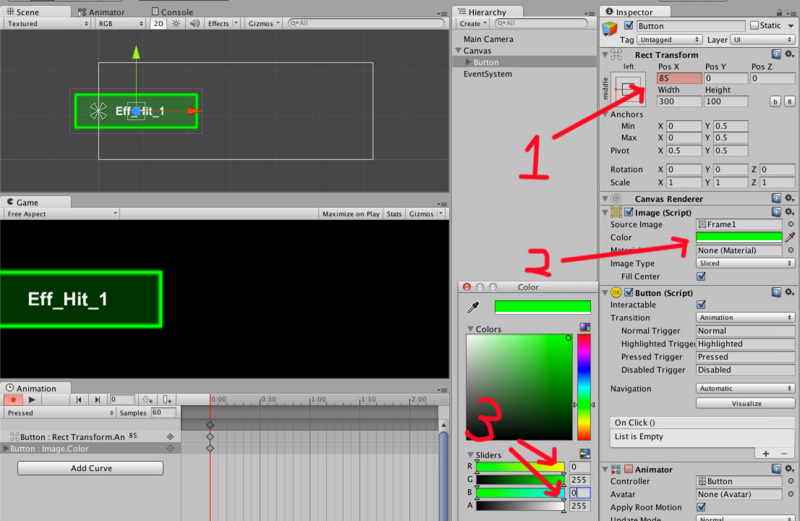Uncheck Fill Center checkbox

pyautogui.click(x=701, y=277)
